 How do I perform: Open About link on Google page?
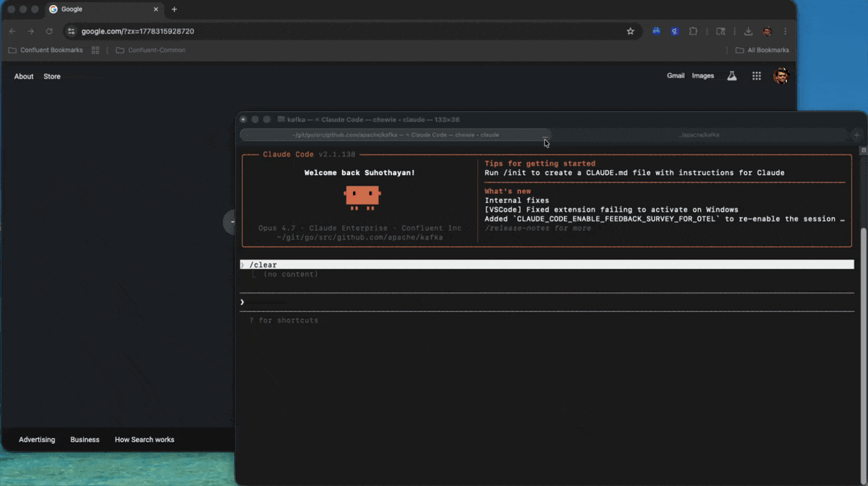(x=24, y=76)
